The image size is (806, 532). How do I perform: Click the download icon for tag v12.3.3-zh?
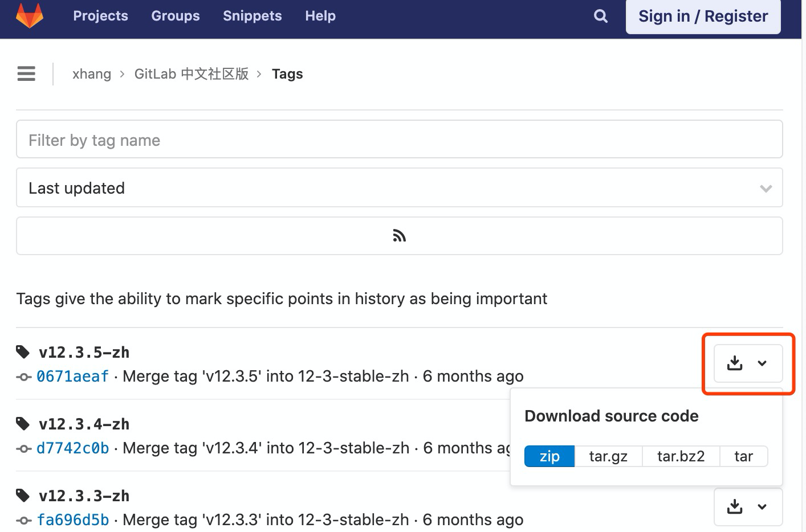point(735,506)
